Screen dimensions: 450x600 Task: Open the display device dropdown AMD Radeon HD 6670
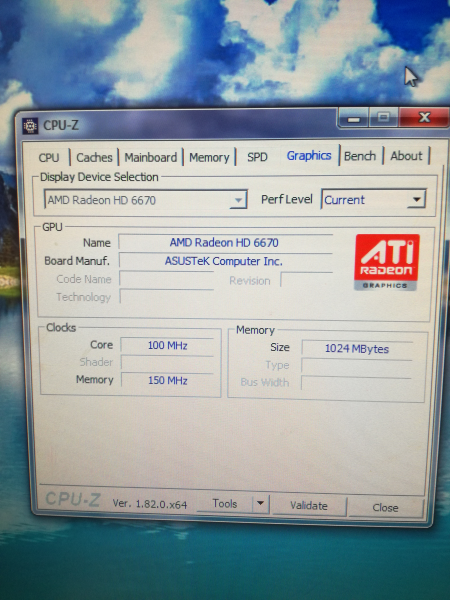pyautogui.click(x=145, y=200)
